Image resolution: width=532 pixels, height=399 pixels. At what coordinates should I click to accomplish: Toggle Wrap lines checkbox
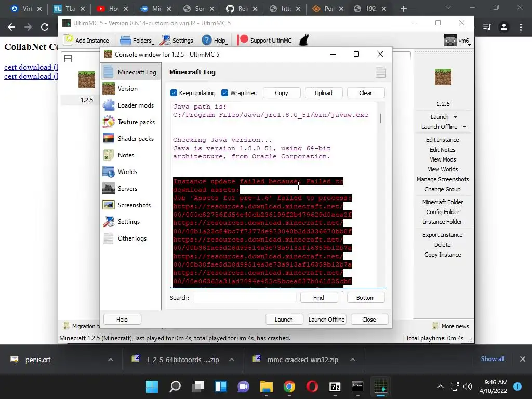click(224, 92)
